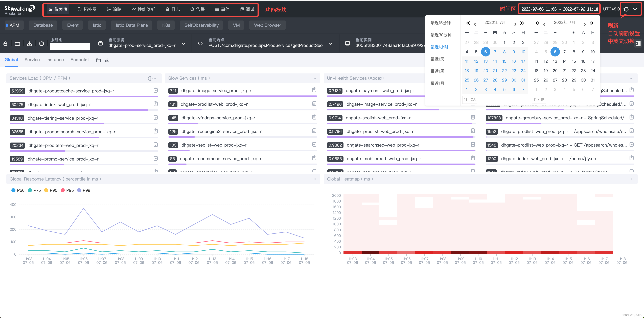Choose 最近1月 quick range
Image resolution: width=644 pixels, height=318 pixels.
click(x=437, y=83)
